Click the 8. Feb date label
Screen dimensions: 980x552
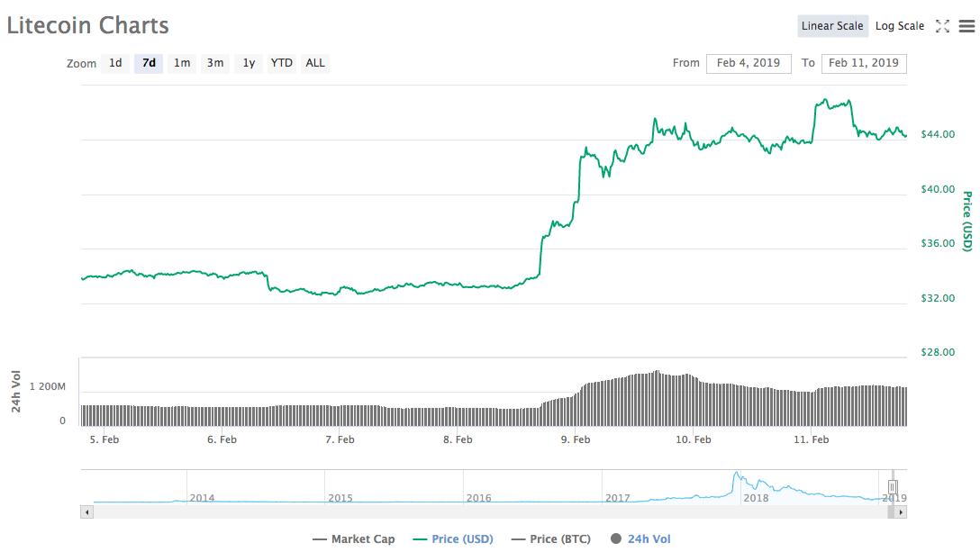458,439
